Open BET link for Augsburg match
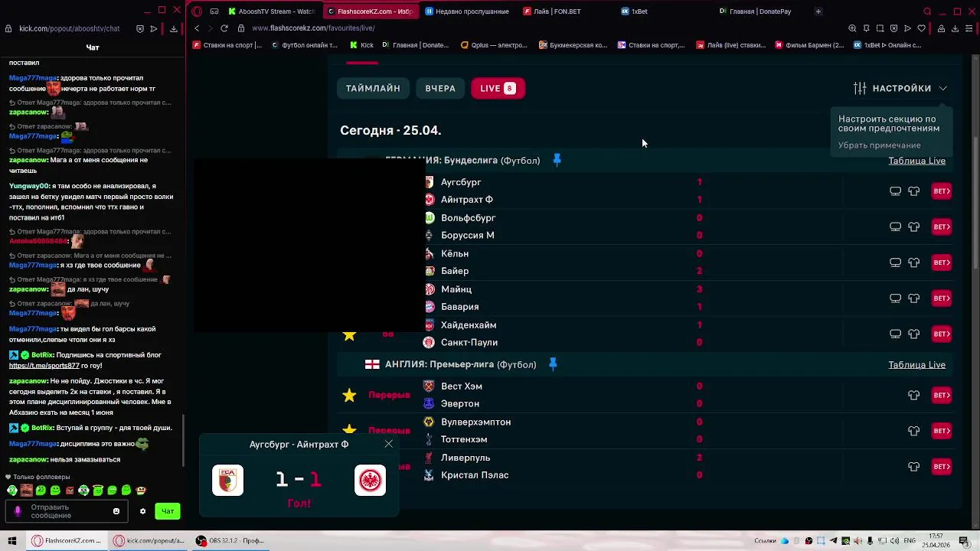The width and height of the screenshot is (980, 551). click(942, 191)
